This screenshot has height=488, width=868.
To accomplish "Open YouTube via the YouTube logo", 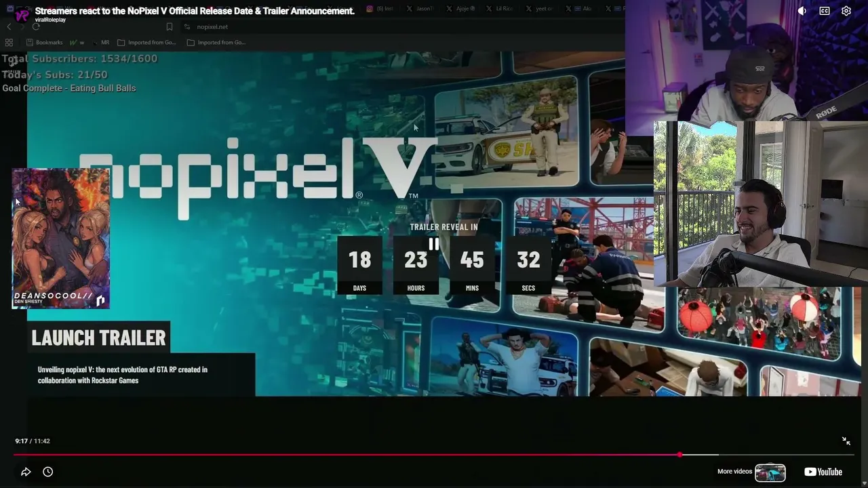I will coord(823,472).
